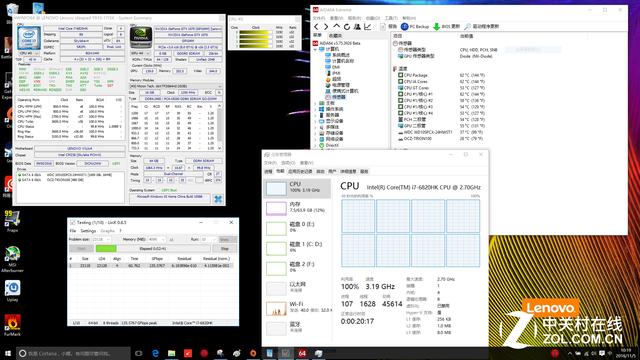Go forward in AIDA64 toolbar
The image size is (640, 360).
pos(326,27)
